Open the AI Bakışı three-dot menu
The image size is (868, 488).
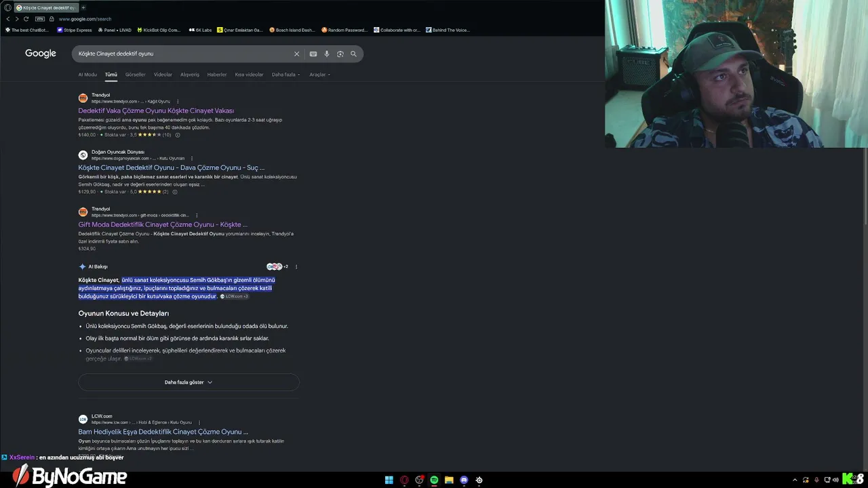click(x=296, y=266)
